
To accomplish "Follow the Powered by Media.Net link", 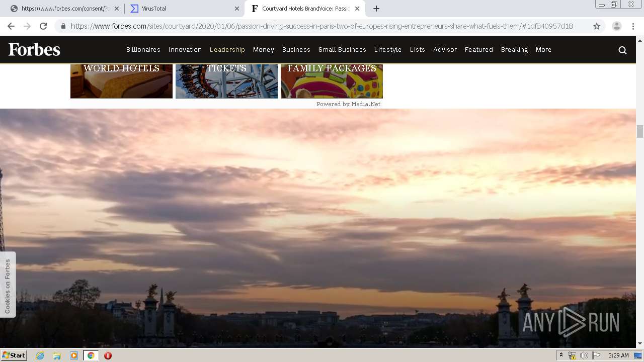I will coord(349,104).
